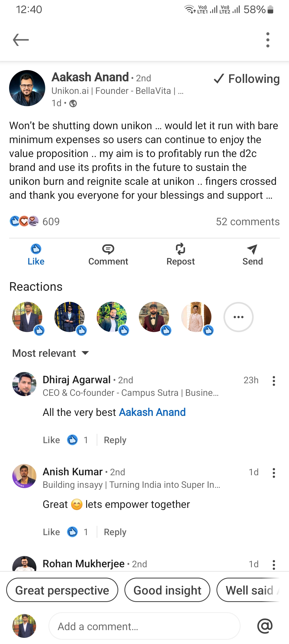
Task: Select the Great perspective quick reply
Action: click(x=62, y=590)
